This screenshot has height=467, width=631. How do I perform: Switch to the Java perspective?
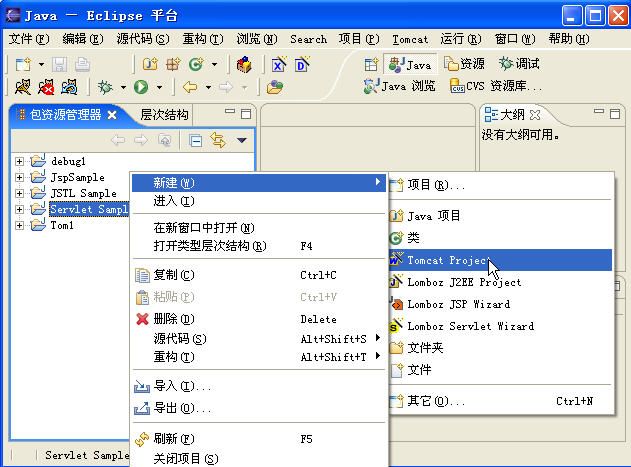pyautogui.click(x=410, y=64)
